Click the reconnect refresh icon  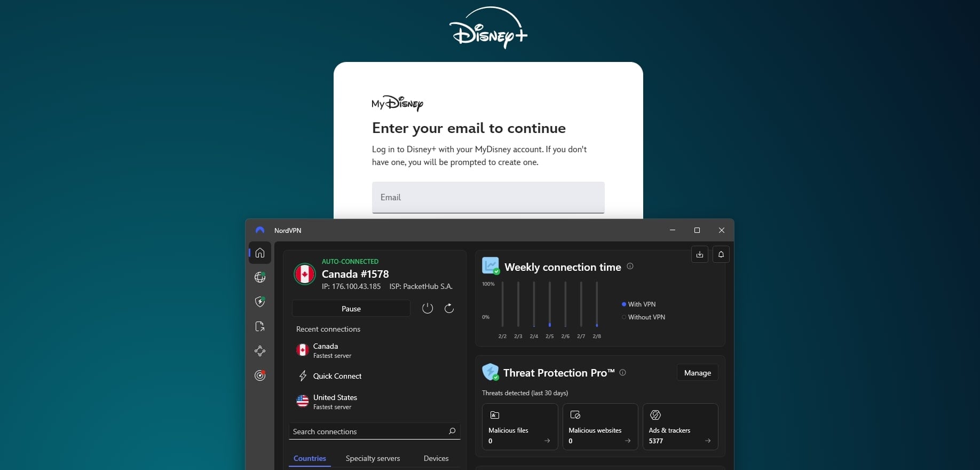click(x=449, y=308)
